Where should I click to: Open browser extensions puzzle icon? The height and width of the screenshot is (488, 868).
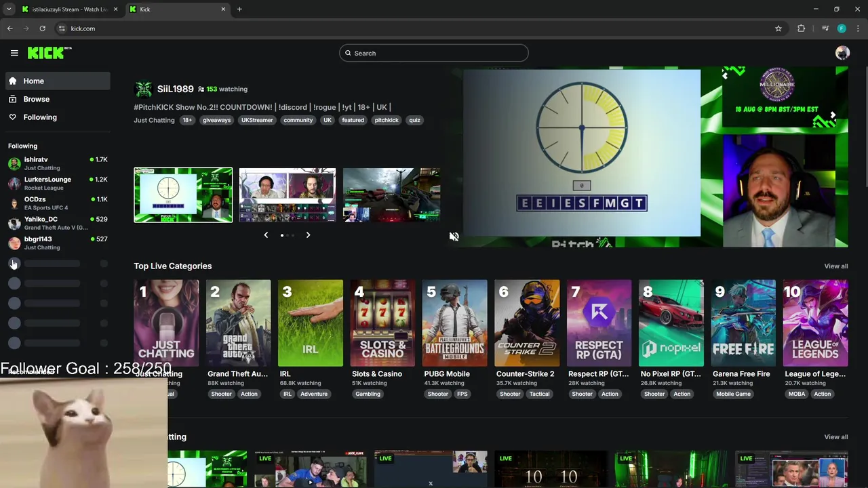click(802, 28)
